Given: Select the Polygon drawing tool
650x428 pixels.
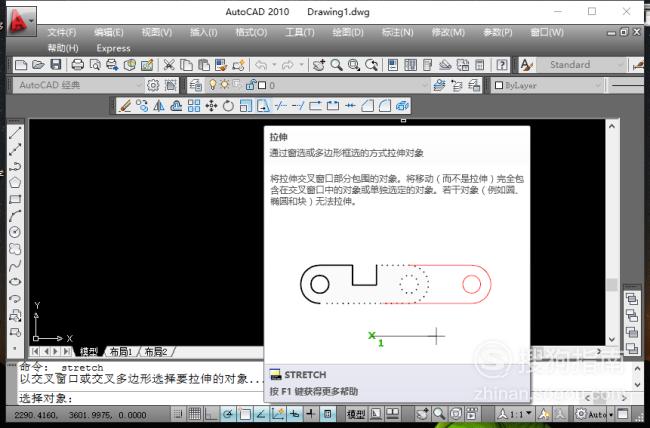Looking at the screenshot, I should tap(15, 182).
